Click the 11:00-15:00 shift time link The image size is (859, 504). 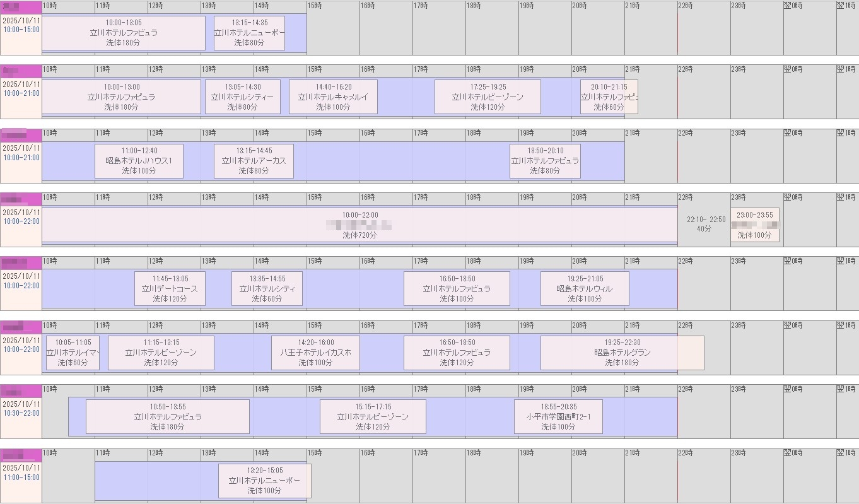(x=21, y=478)
